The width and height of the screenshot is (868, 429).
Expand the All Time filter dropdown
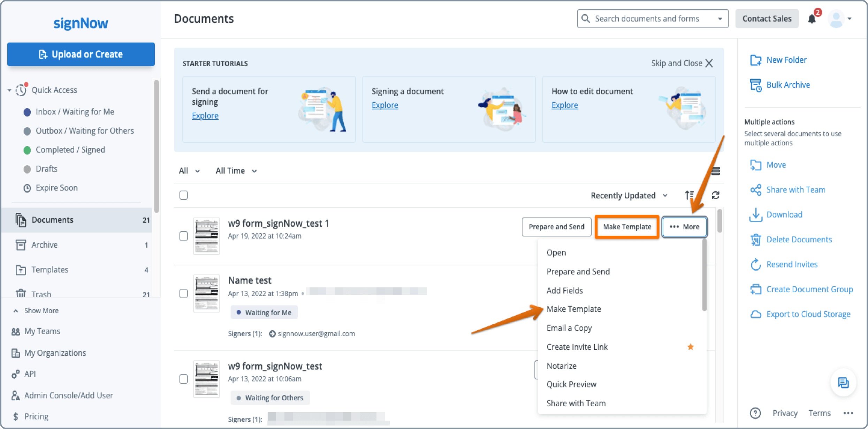(236, 171)
